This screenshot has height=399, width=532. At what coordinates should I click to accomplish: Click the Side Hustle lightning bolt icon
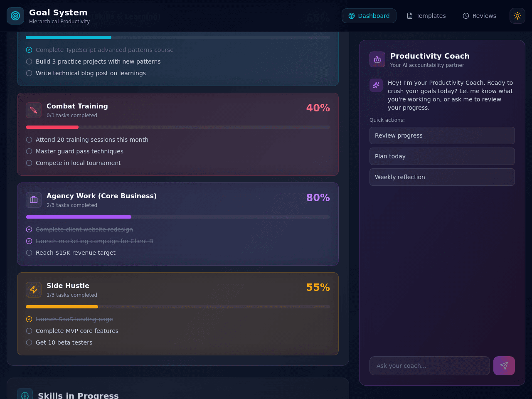[34, 290]
